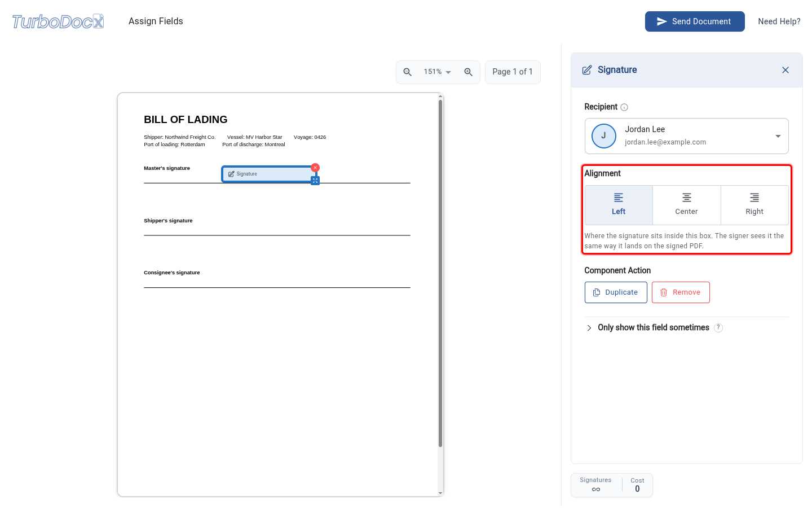Set signature alignment to Center
The width and height of the screenshot is (812, 508).
click(x=686, y=205)
